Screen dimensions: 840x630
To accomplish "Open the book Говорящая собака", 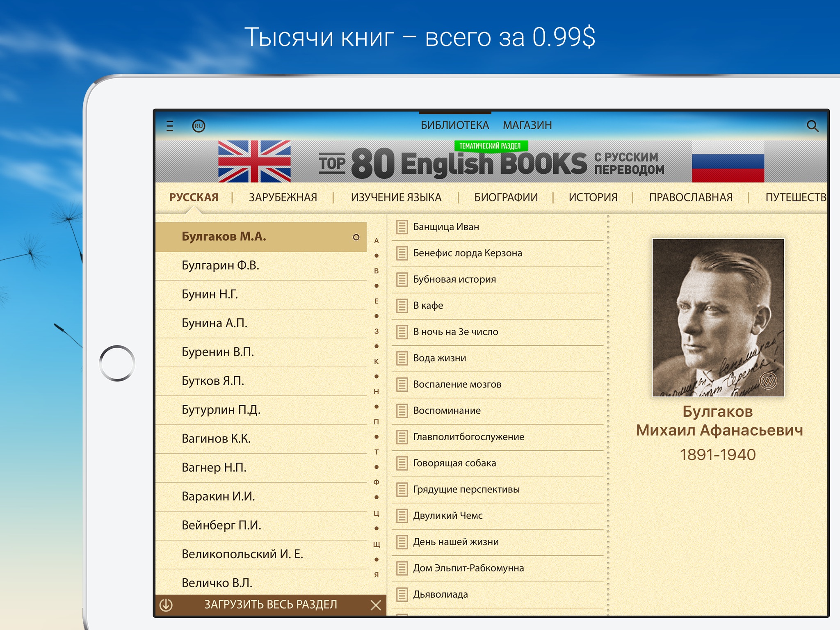I will (x=454, y=463).
